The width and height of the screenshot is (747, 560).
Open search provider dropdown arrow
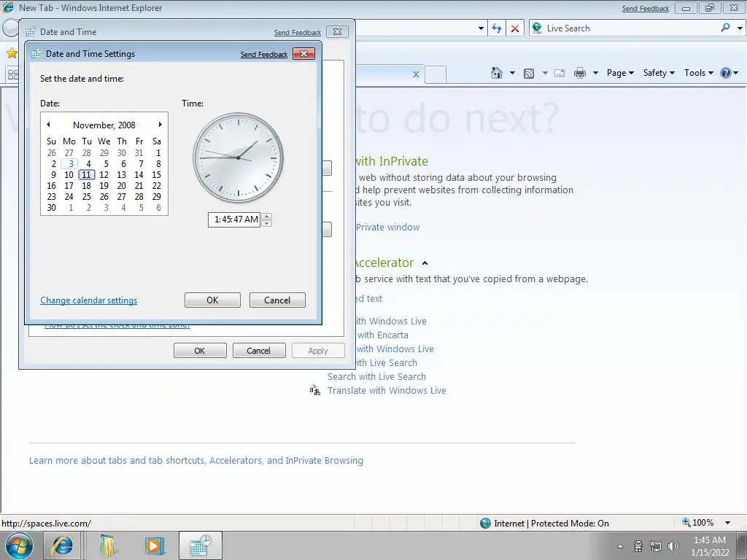point(740,28)
